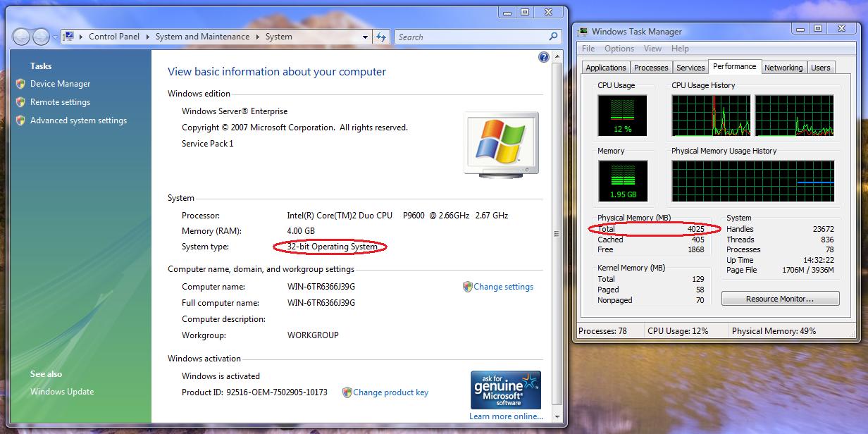Click the 32-bit Operating System text
The image size is (868, 434).
[x=333, y=247]
